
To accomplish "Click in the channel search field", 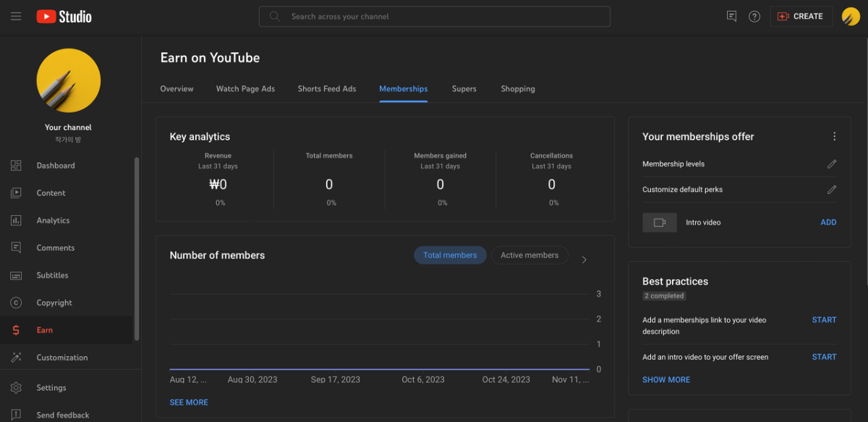I will click(435, 16).
